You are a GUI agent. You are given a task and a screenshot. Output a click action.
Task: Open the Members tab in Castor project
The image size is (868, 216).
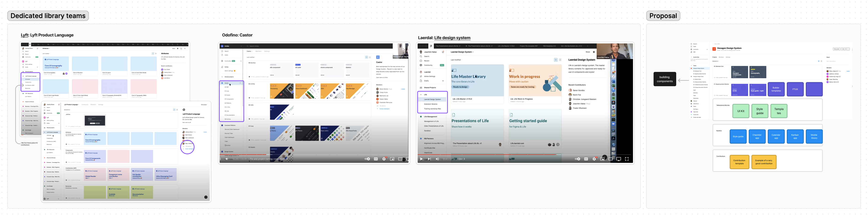[258, 51]
